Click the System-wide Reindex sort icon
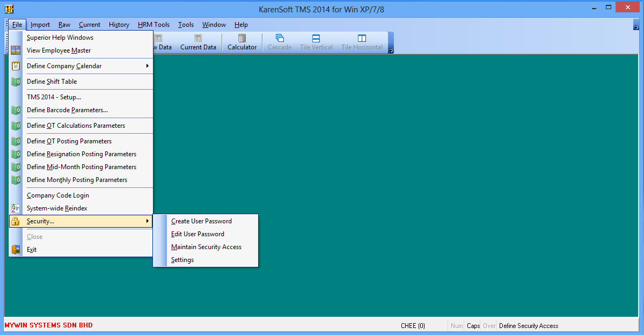 [x=16, y=208]
